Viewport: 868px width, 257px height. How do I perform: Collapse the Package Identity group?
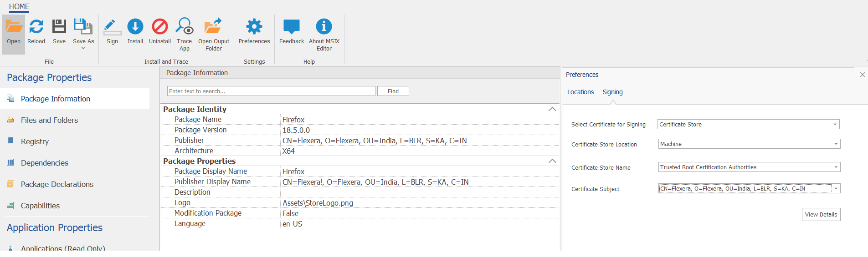tap(552, 109)
